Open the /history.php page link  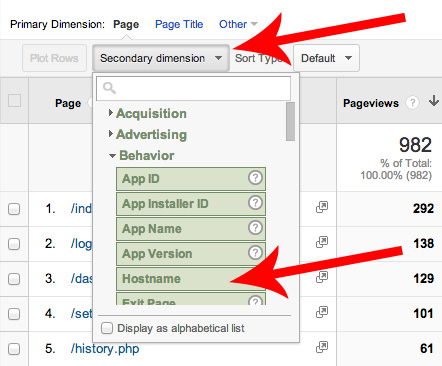pos(105,349)
